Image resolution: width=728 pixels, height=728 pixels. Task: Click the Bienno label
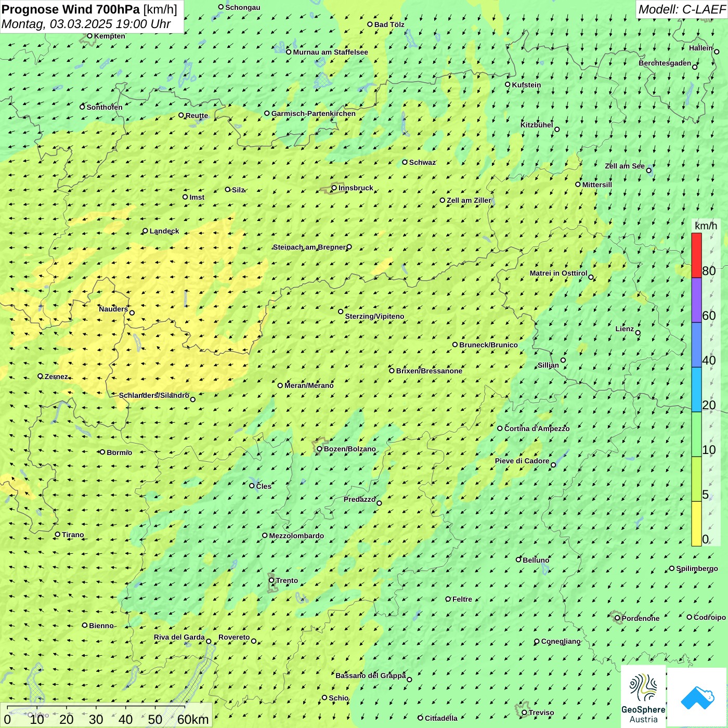point(101,626)
